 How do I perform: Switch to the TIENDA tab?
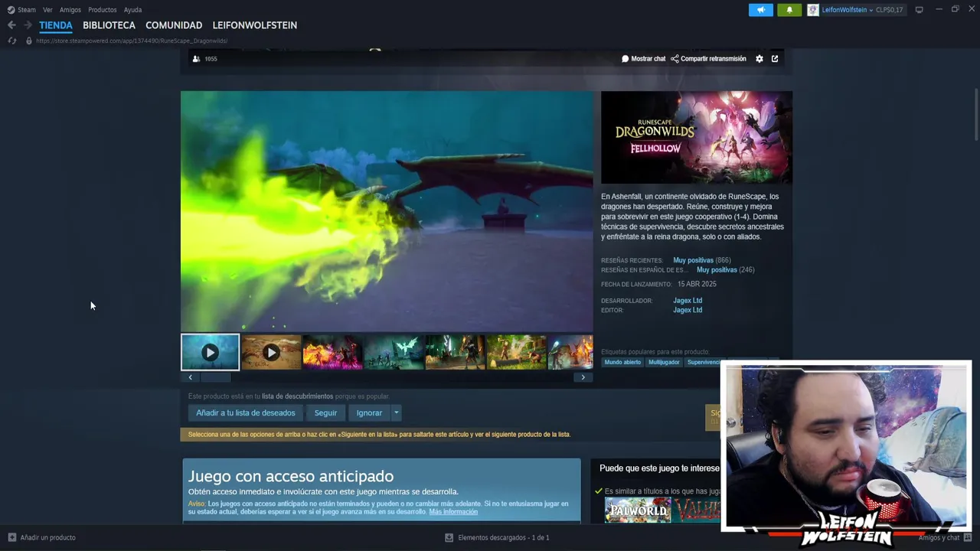[56, 25]
